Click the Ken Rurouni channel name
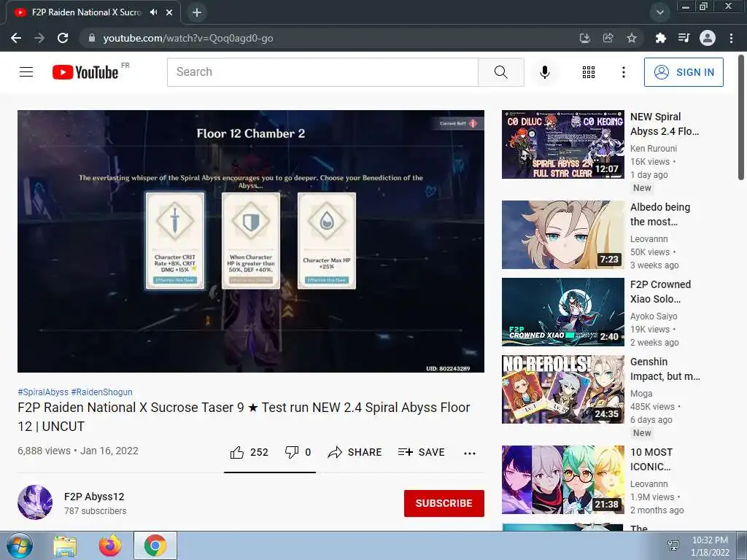Viewport: 747px width, 560px height. 653,149
